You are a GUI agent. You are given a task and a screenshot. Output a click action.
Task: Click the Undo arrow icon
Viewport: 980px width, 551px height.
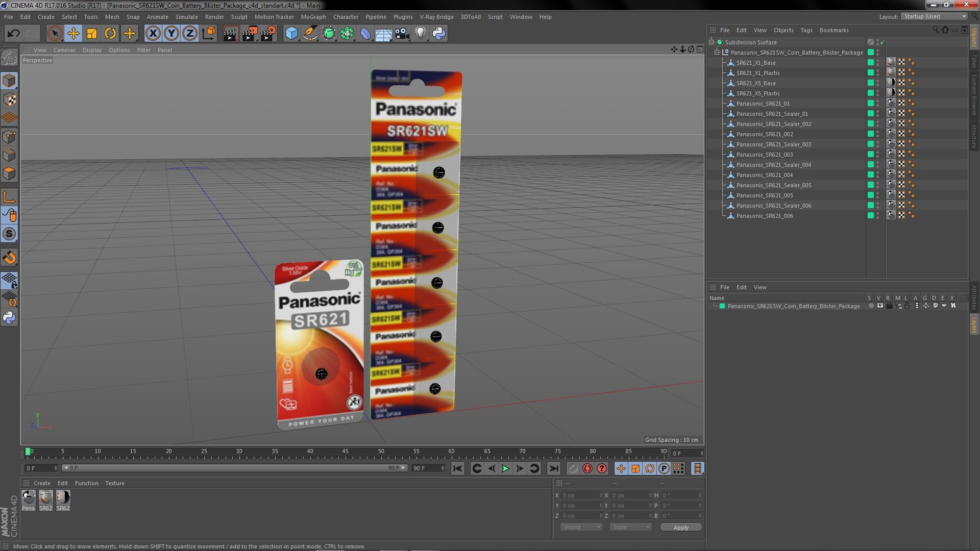pyautogui.click(x=13, y=34)
